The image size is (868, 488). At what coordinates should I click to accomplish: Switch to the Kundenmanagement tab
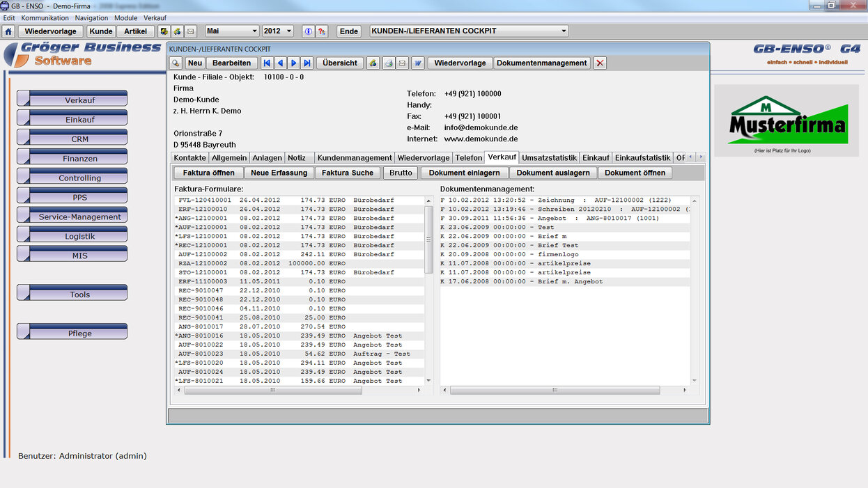(355, 158)
